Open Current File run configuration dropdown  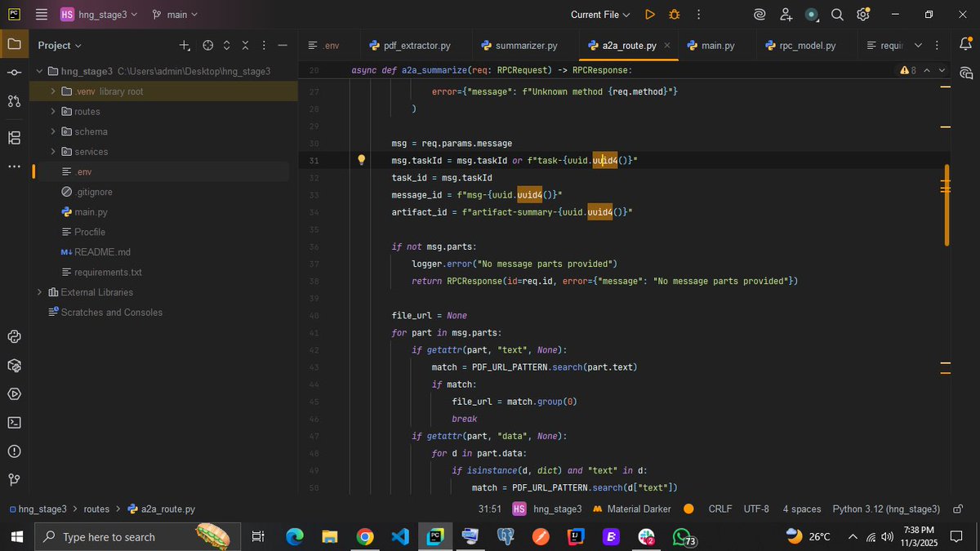[600, 15]
